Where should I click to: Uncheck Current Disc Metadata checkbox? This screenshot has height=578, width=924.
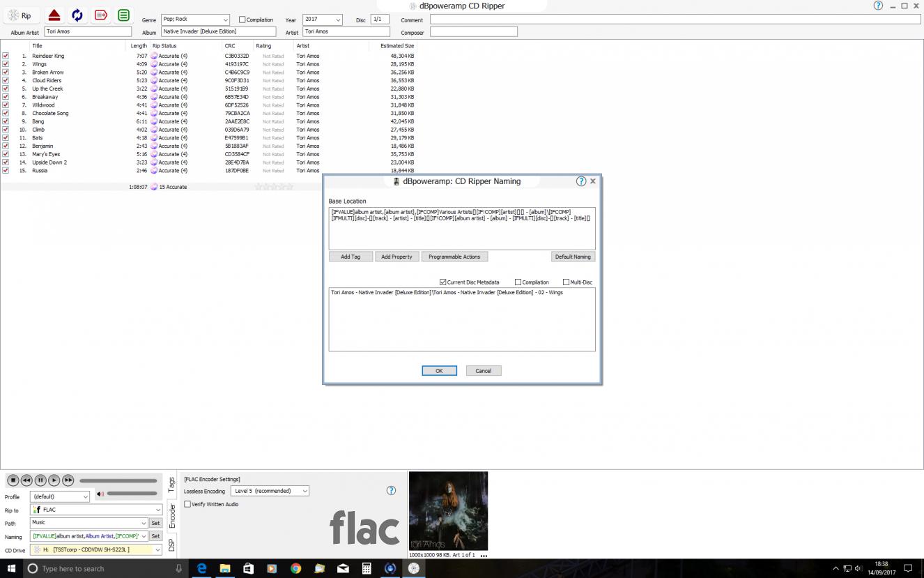coord(443,282)
